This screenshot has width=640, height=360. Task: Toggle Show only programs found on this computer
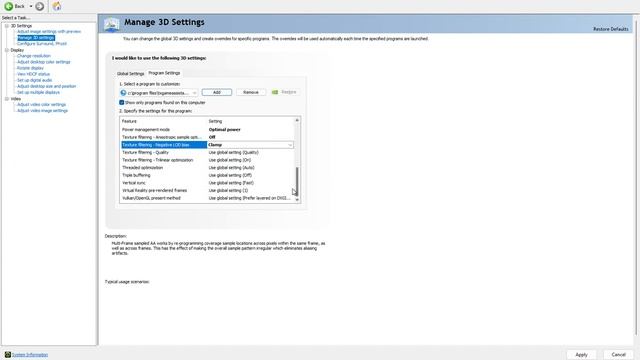point(122,102)
